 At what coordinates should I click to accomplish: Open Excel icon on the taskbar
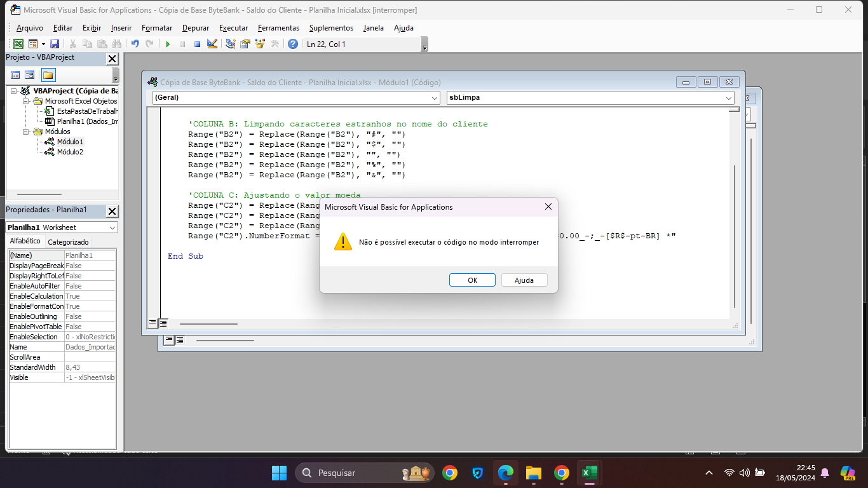point(589,473)
